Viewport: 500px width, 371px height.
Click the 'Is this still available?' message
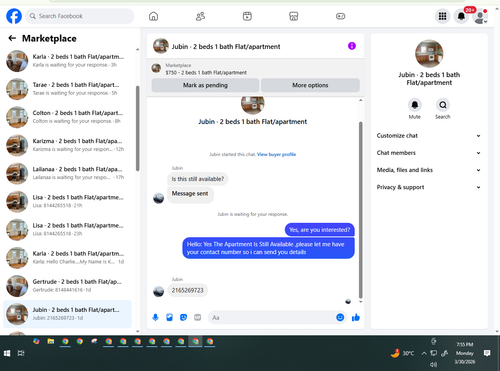tap(198, 179)
